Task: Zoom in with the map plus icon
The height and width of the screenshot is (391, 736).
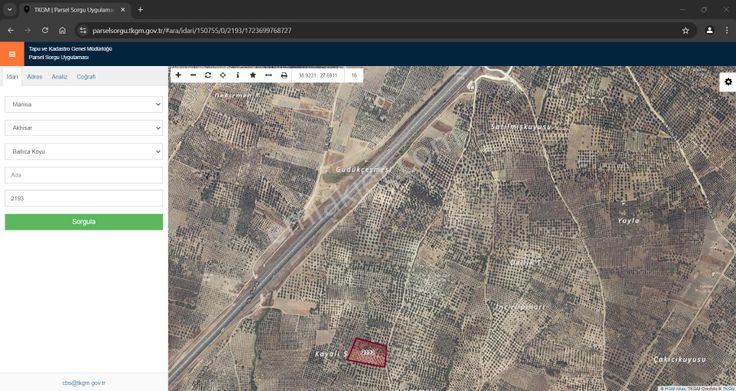Action: point(178,75)
